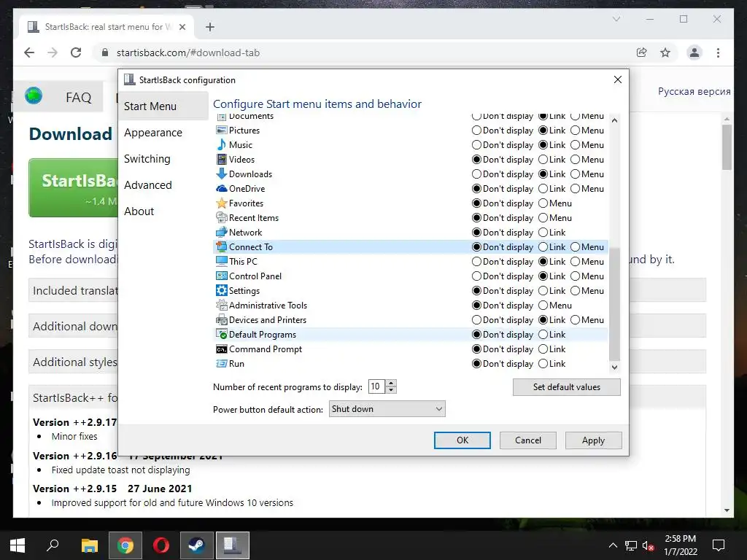The height and width of the screenshot is (560, 747).
Task: Click the Network icon in list
Action: [222, 233]
